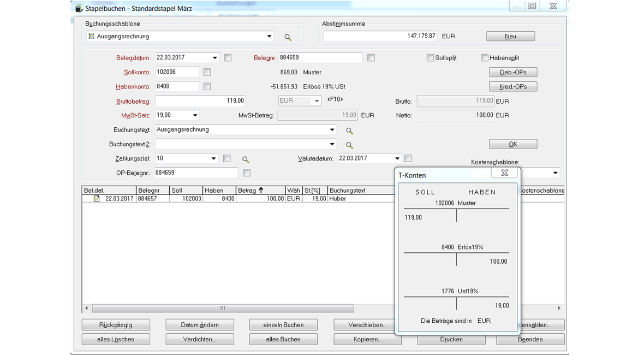Enable the Habensplit checkbox

484,58
